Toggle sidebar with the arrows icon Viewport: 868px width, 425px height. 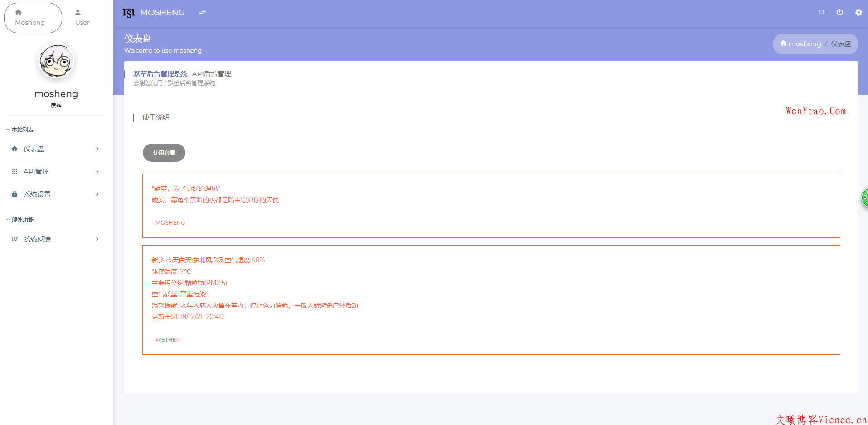[202, 12]
